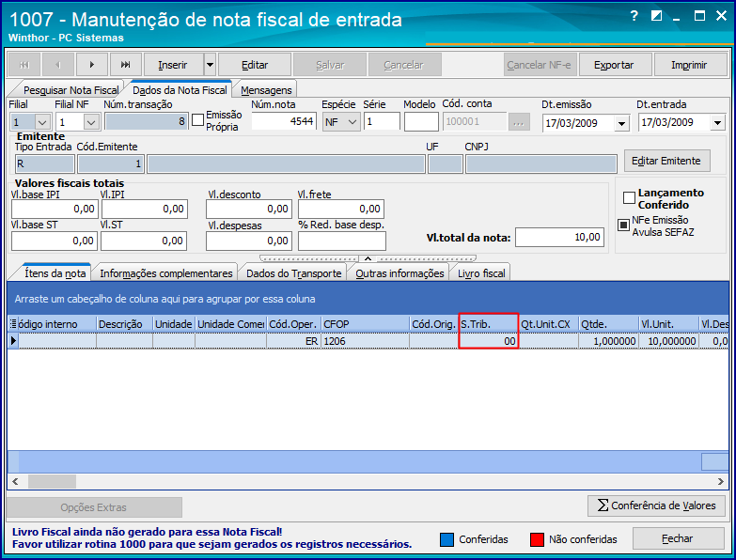Click the Vl.Unit. column header
736x560 pixels.
[x=668, y=324]
